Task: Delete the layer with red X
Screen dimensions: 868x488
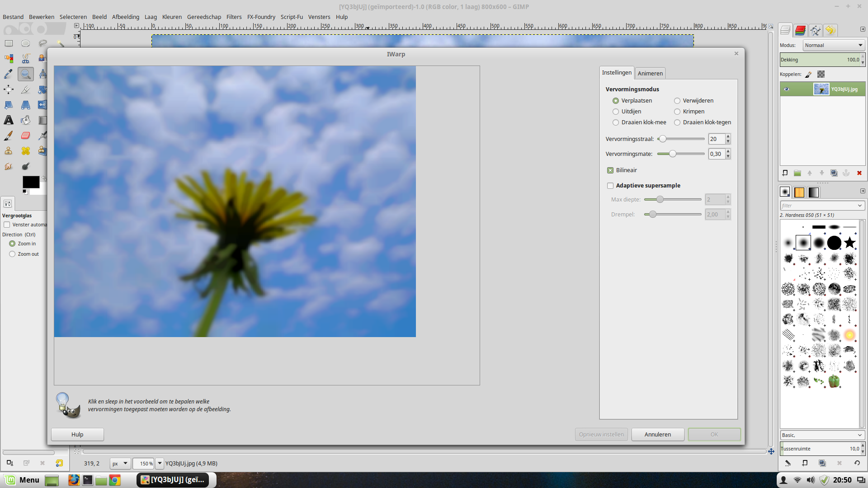Action: 859,173
